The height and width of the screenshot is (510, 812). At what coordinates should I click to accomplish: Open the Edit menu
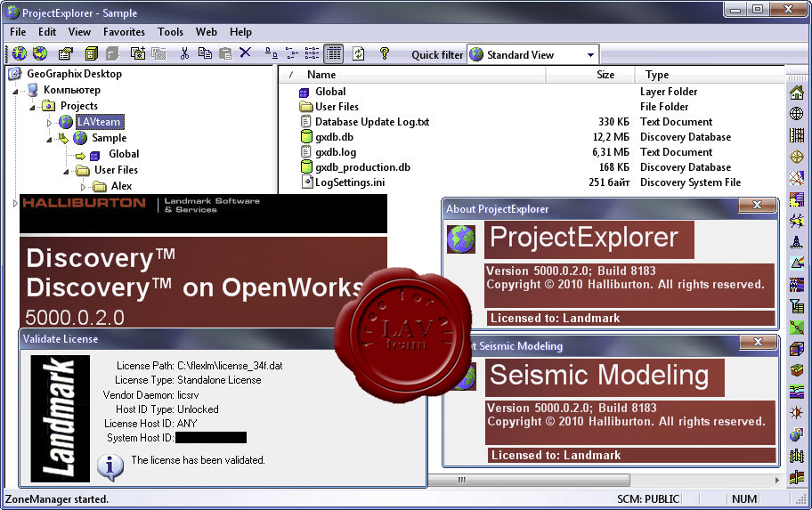[x=47, y=31]
